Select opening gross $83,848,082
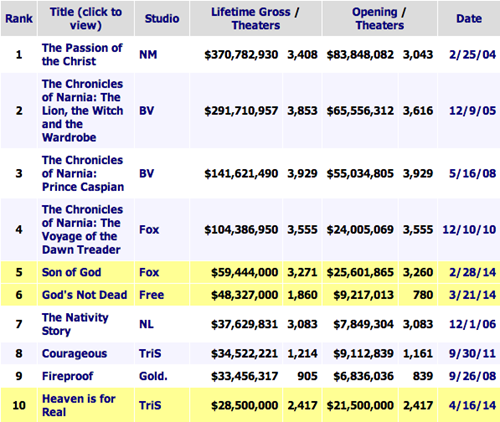The height and width of the screenshot is (422, 500). pos(360,54)
